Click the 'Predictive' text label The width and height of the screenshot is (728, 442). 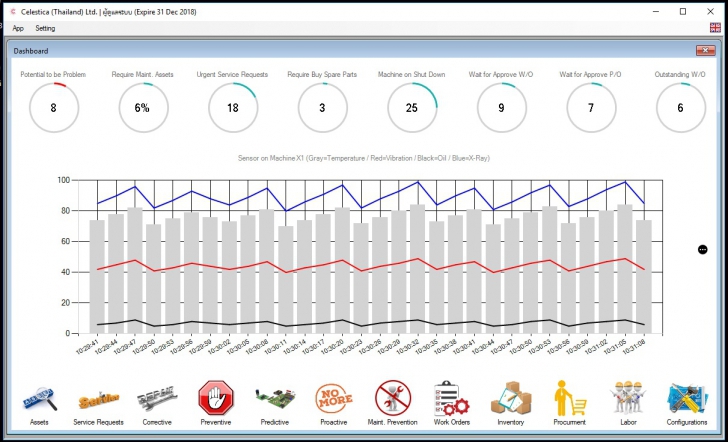(x=275, y=422)
